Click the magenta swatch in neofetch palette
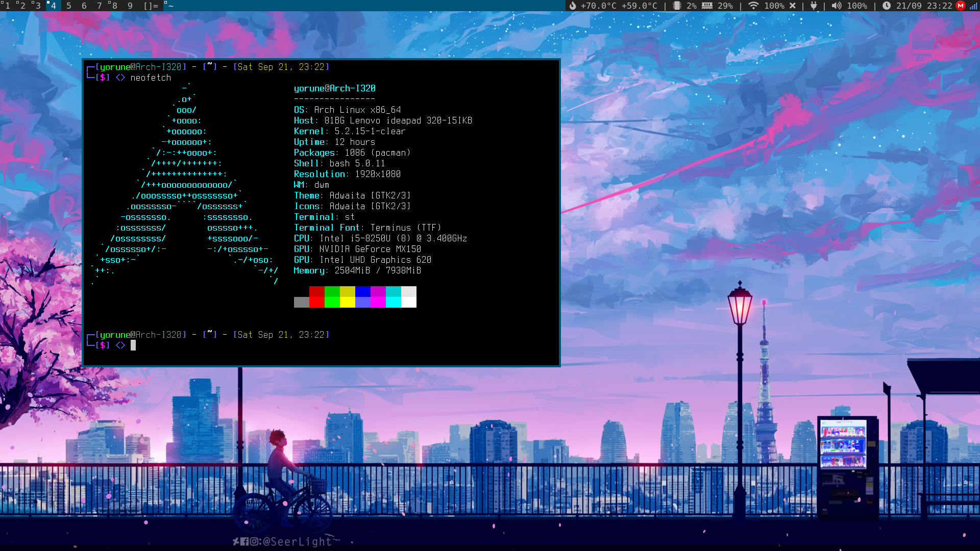 click(378, 297)
